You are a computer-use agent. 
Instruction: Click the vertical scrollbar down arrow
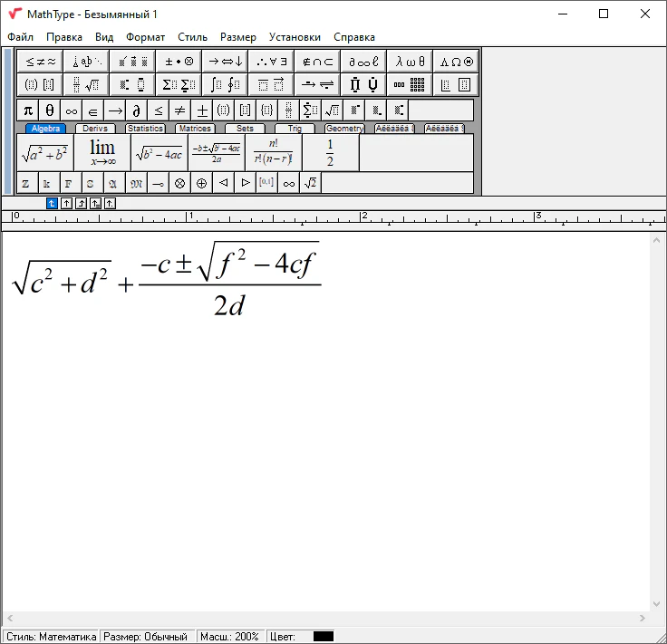tap(657, 604)
